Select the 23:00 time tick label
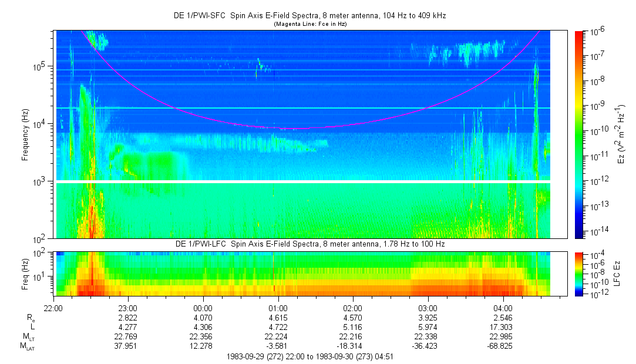The height and width of the screenshot is (364, 636). tap(128, 308)
